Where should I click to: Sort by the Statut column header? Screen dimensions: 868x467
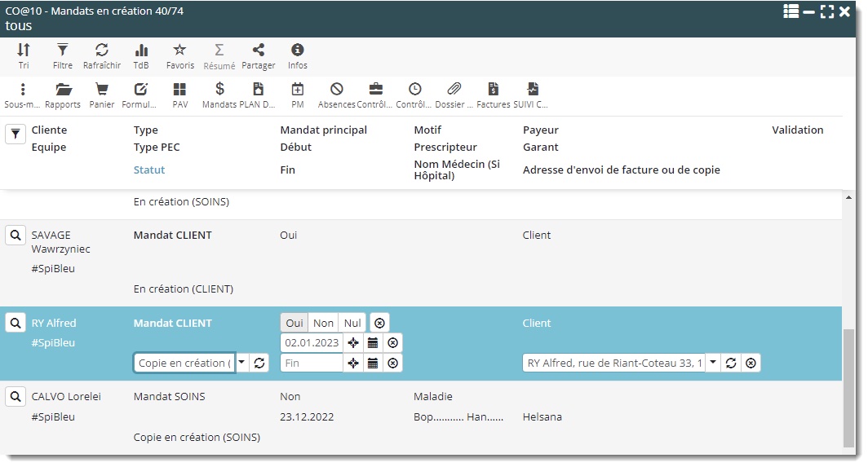149,170
